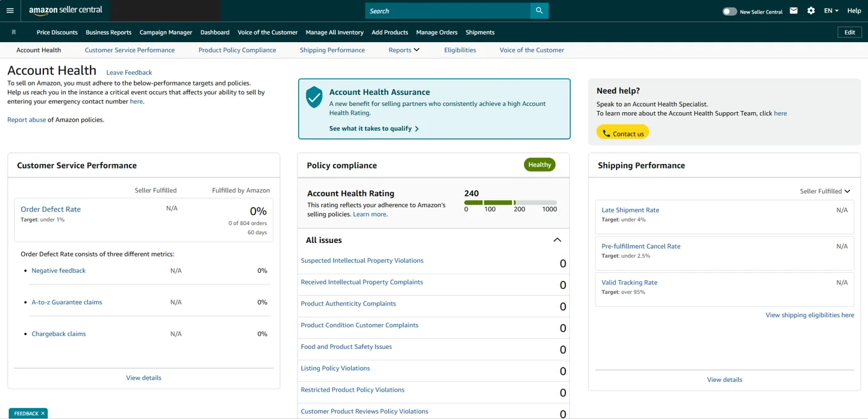This screenshot has width=868, height=419.
Task: Open the settings gear icon
Action: tap(811, 10)
